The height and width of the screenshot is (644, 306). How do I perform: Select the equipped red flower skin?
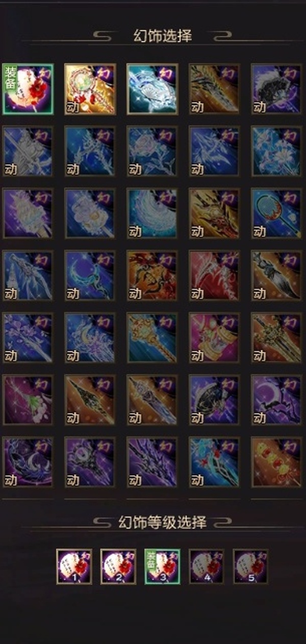coord(28,89)
